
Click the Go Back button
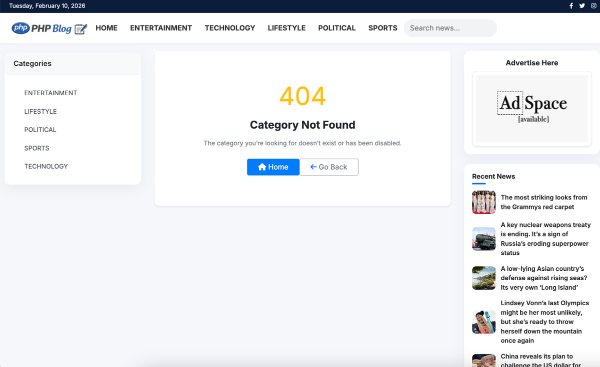click(x=329, y=167)
